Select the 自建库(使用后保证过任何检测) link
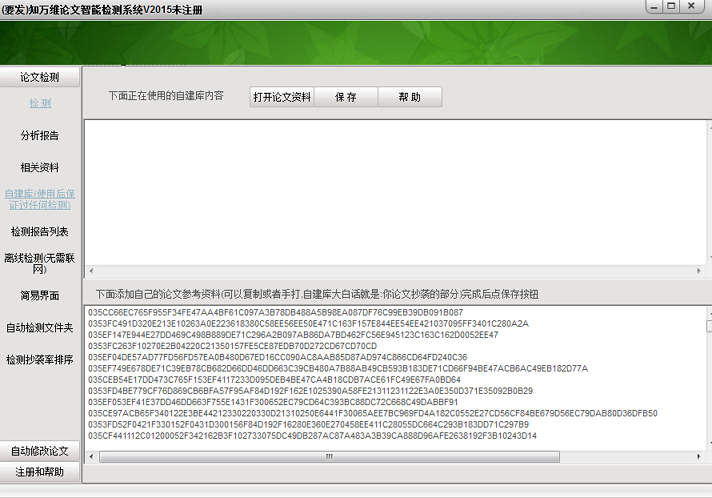 click(40, 199)
